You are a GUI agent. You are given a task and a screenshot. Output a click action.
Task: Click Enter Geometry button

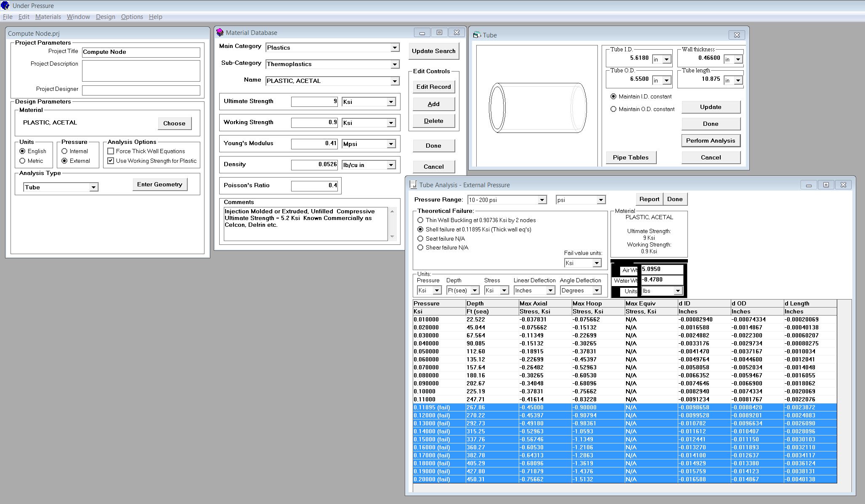point(159,184)
